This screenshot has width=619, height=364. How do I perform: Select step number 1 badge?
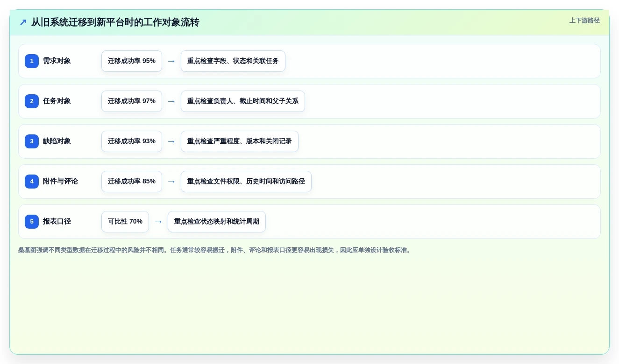[32, 61]
